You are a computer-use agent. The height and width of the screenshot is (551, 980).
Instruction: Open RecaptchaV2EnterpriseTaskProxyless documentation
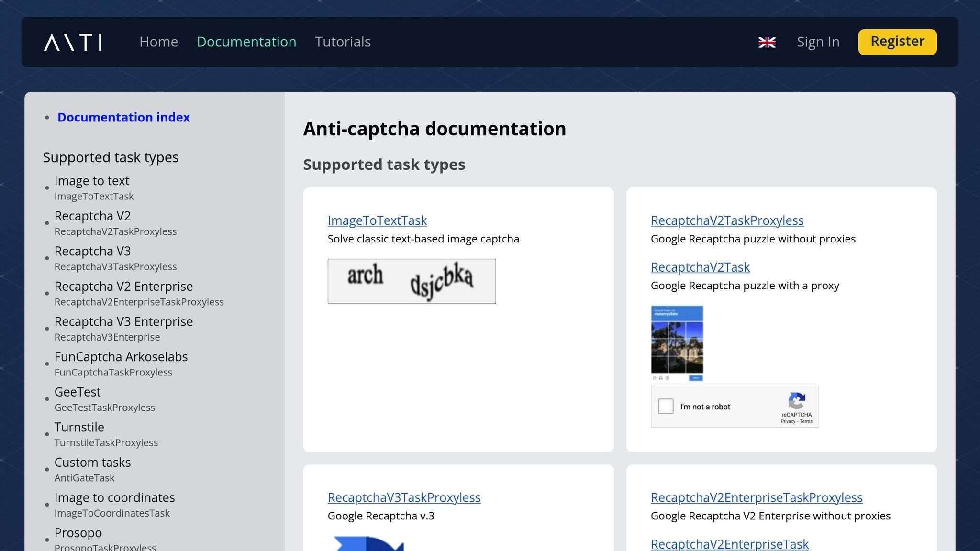click(756, 497)
